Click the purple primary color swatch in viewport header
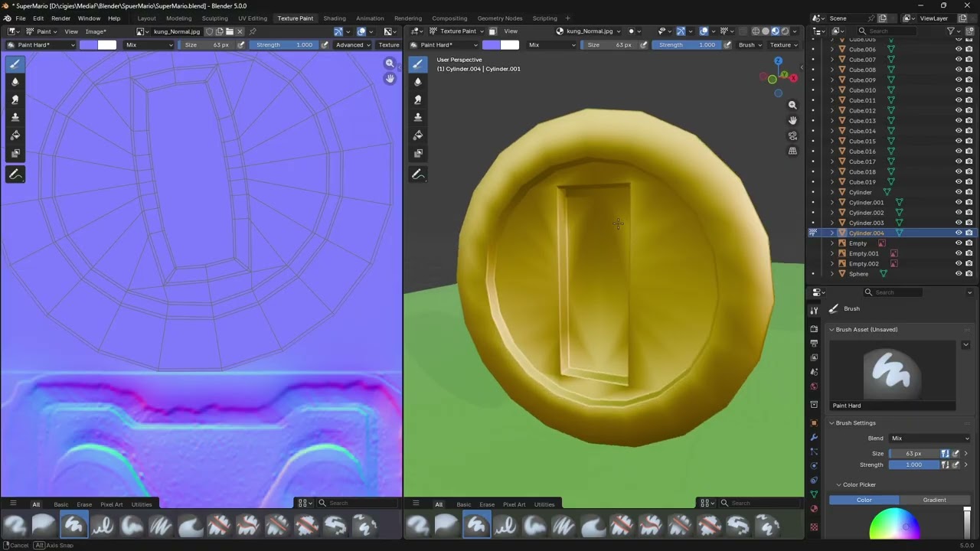Screen dimensions: 980x551 (492, 44)
